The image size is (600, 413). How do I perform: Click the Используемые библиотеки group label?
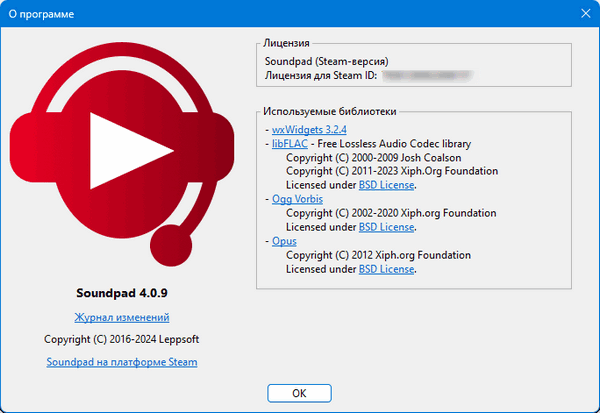pyautogui.click(x=330, y=111)
